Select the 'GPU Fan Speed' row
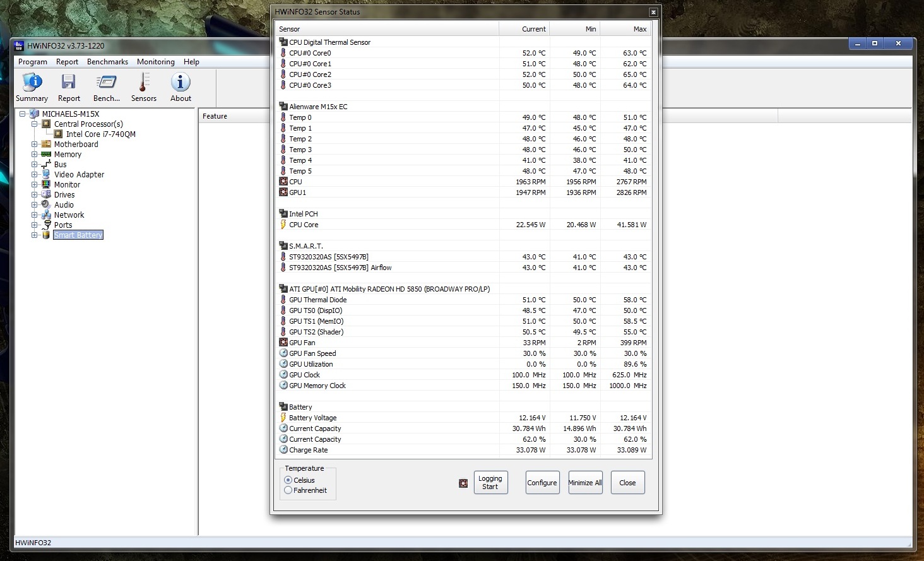 pyautogui.click(x=464, y=353)
